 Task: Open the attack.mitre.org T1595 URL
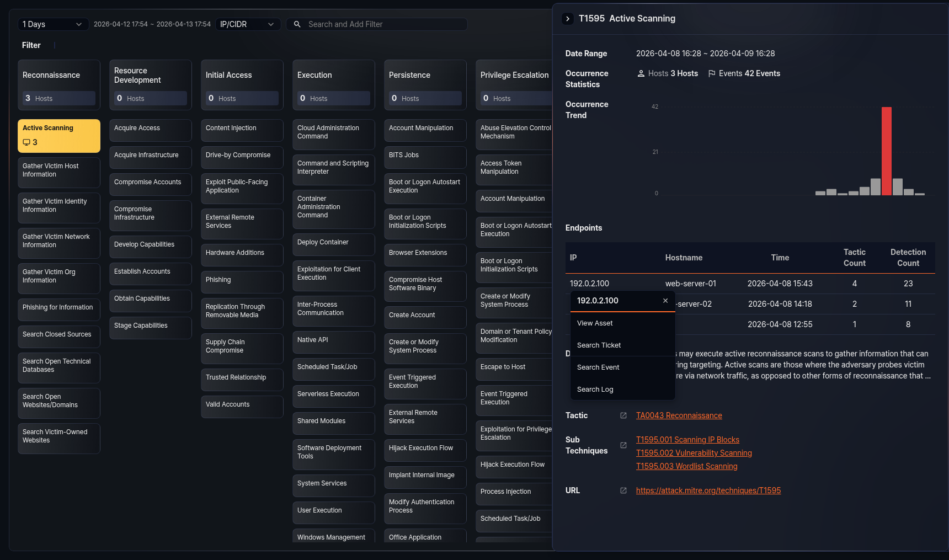(708, 490)
